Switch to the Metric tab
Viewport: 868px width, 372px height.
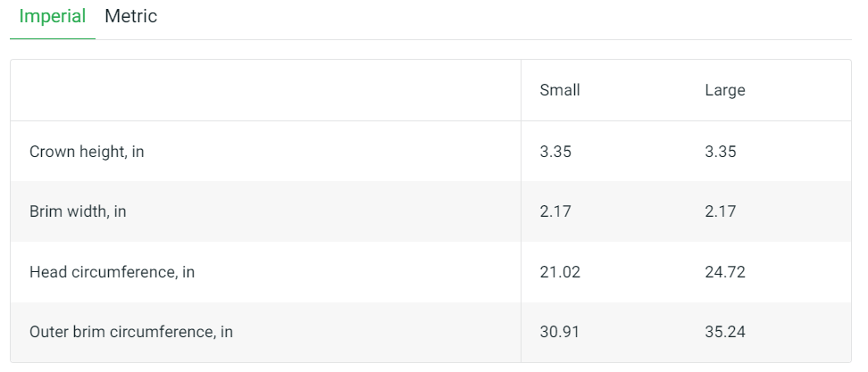[130, 17]
